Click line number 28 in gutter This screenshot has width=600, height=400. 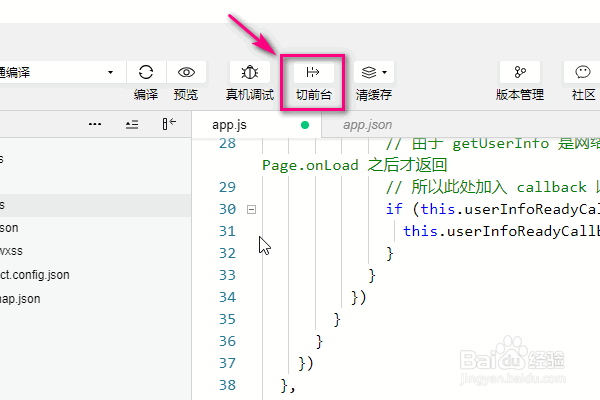pos(227,144)
